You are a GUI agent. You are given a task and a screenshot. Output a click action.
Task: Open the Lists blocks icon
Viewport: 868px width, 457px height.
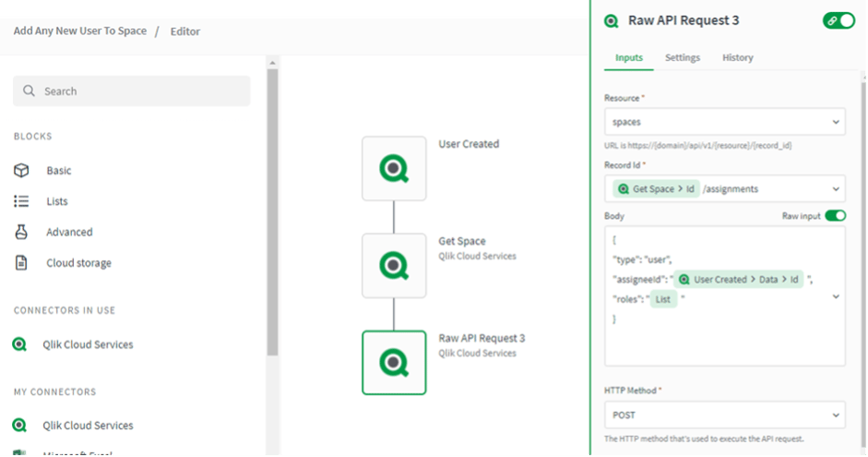pyautogui.click(x=21, y=201)
